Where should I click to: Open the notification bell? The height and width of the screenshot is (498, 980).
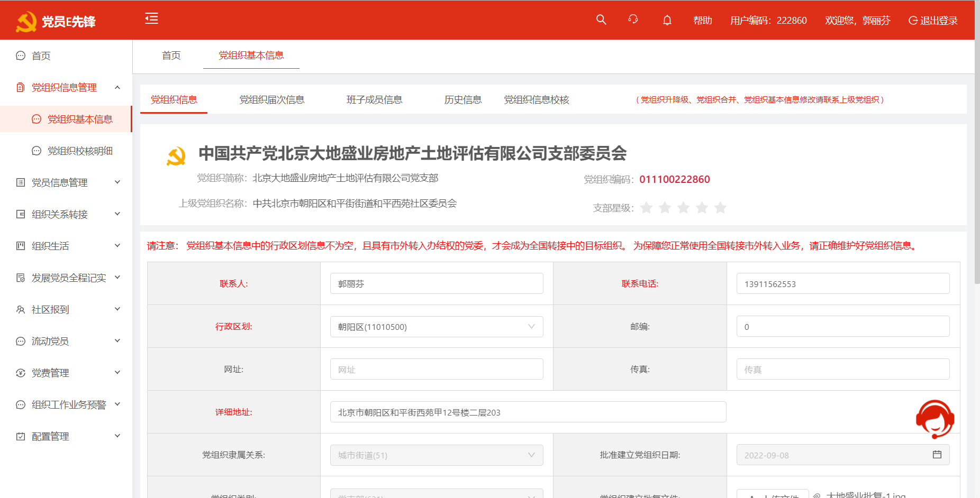[x=667, y=21]
